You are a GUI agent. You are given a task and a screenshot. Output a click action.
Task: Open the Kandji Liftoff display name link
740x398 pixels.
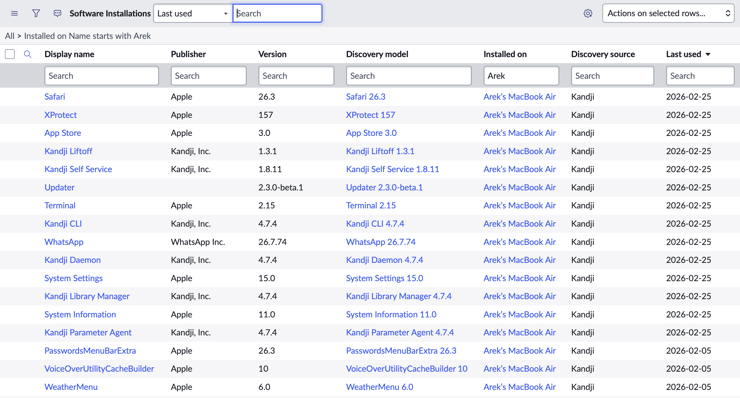coord(68,152)
